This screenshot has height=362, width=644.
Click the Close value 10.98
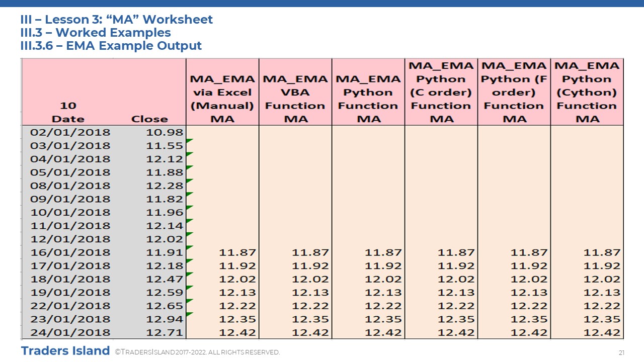point(165,132)
